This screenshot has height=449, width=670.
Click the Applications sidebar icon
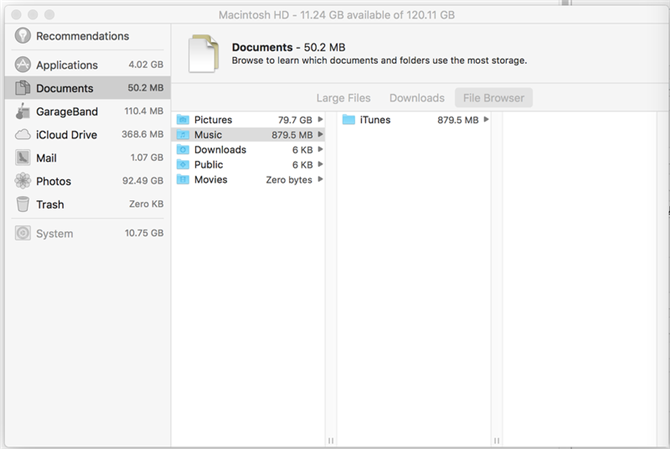(x=23, y=65)
